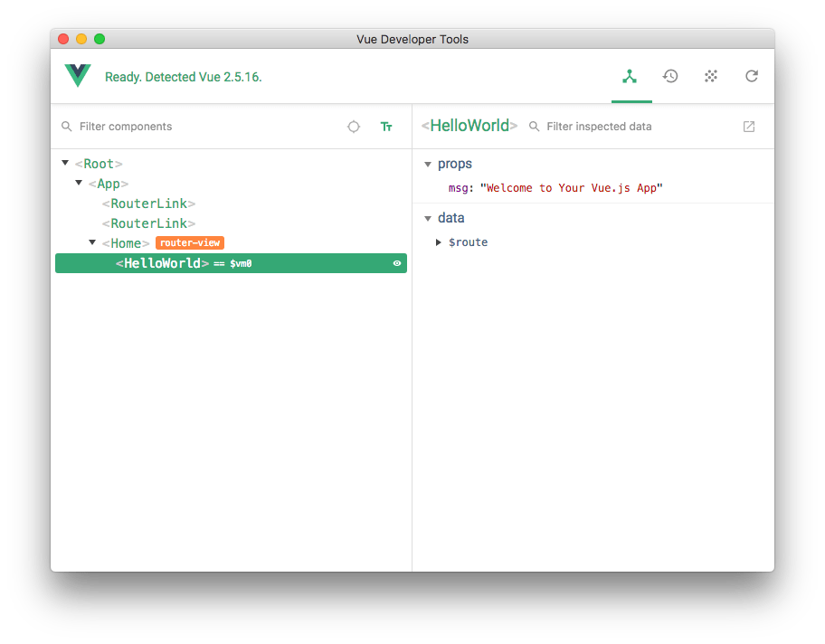
Task: Toggle component name formatting with Tt icon
Action: tap(386, 127)
